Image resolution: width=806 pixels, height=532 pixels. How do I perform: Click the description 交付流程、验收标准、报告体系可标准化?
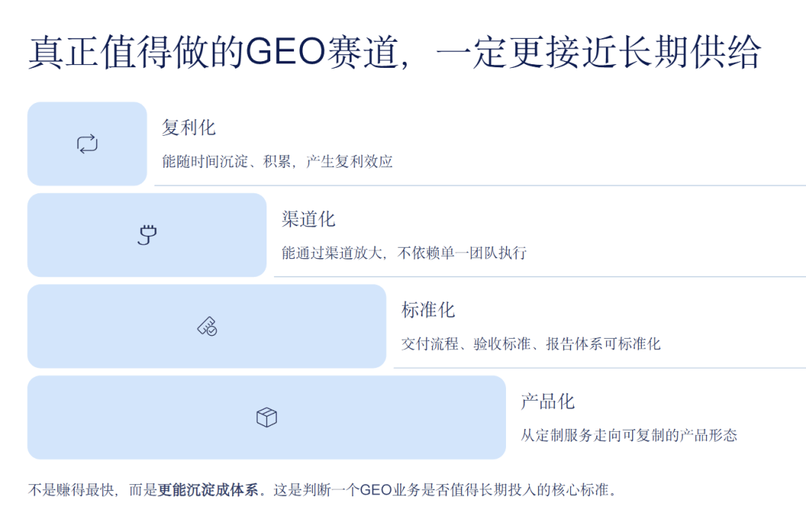[x=531, y=344]
